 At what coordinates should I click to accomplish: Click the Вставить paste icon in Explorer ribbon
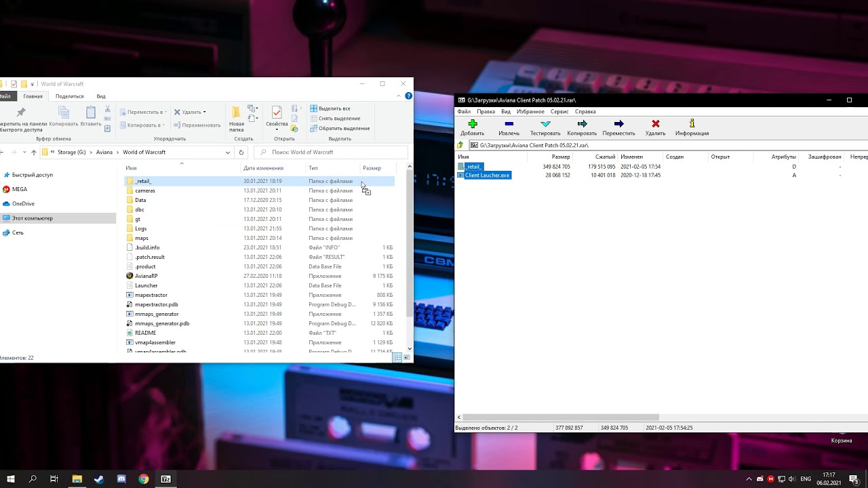click(x=91, y=113)
